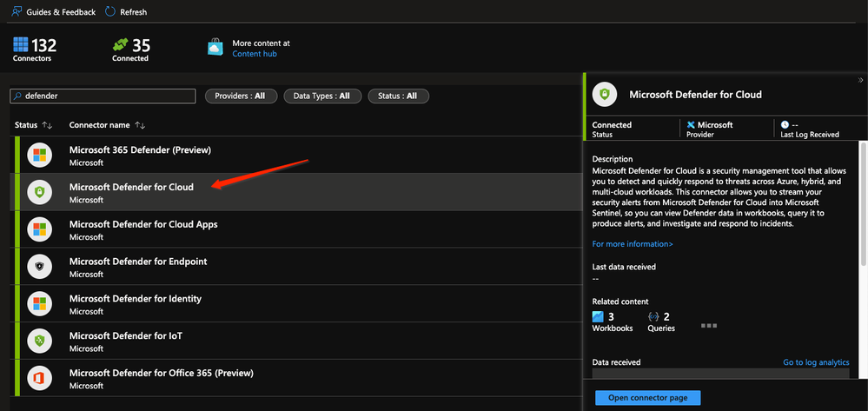This screenshot has height=411, width=868.
Task: Click the Defender for Cloud shield icon in list
Action: [x=39, y=192]
